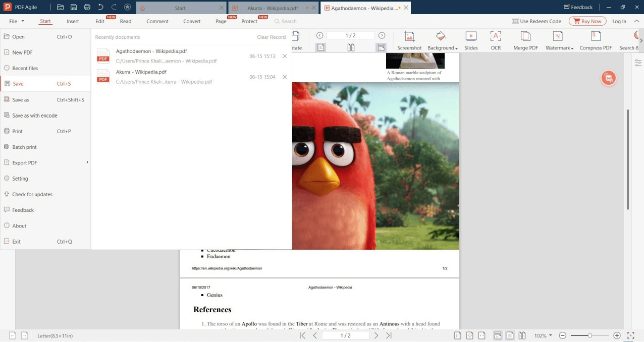Image resolution: width=644 pixels, height=342 pixels.
Task: Click the Redo arrow in title bar
Action: (114, 8)
